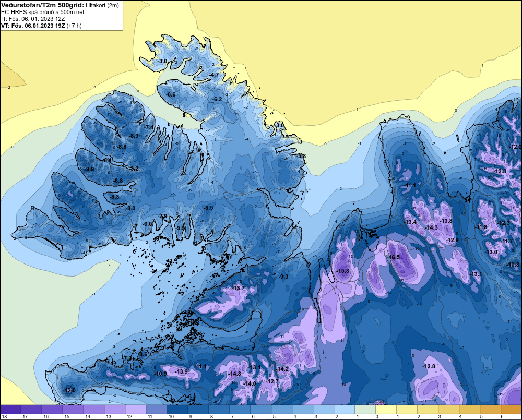Click the VT valid time line
This screenshot has width=522, height=420.
[41, 26]
